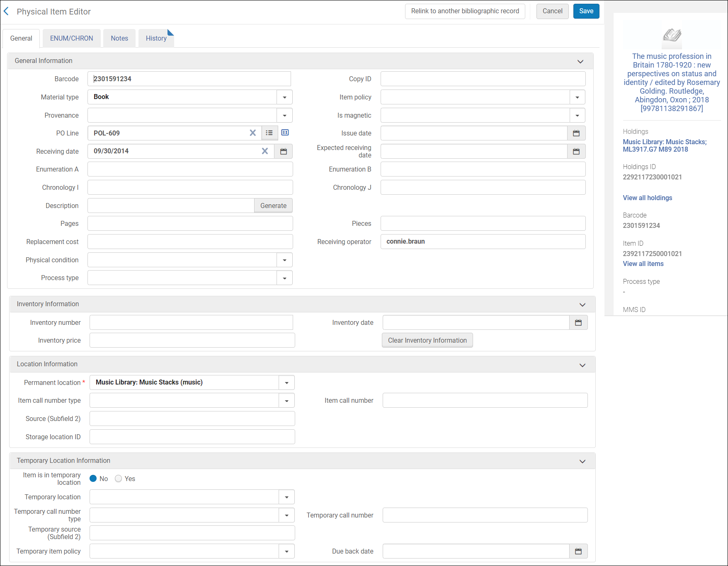Expand the Item policy dropdown
728x566 pixels.
point(577,97)
